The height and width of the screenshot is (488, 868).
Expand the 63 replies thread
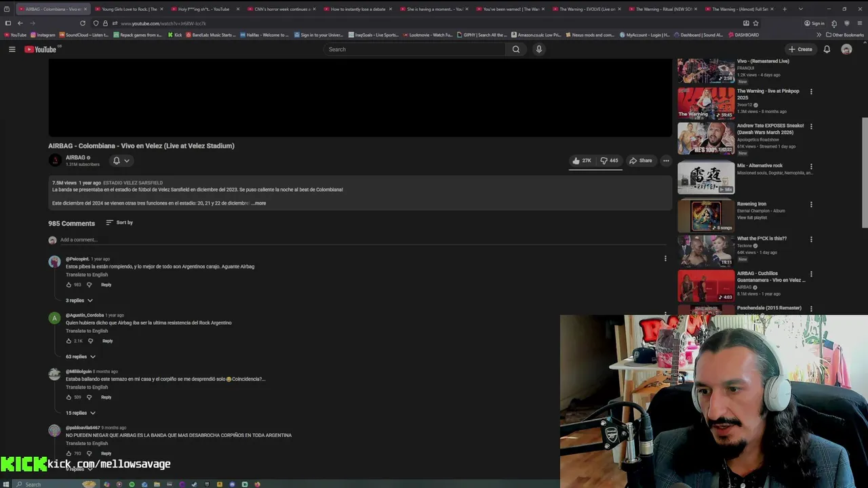click(80, 357)
